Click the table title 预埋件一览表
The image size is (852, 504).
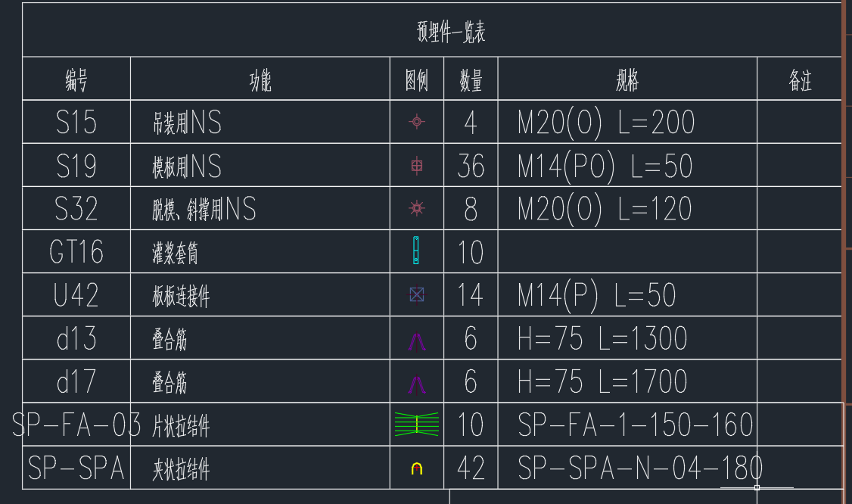pos(451,32)
